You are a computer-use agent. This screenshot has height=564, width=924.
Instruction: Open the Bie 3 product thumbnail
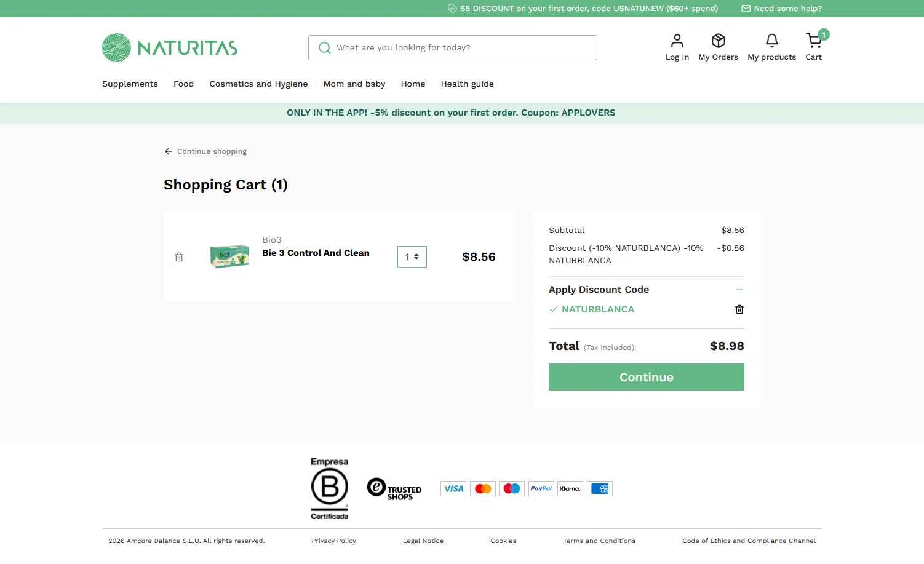click(229, 256)
